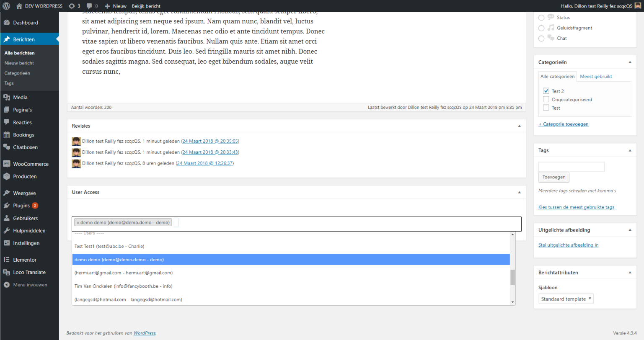Click the WordPress logo icon in admin bar

6,6
